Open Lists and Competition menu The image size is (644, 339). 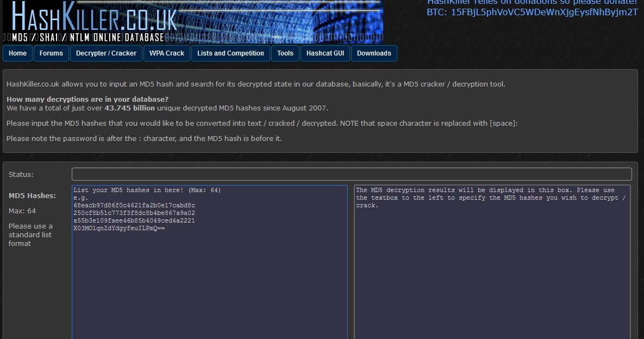tap(230, 53)
